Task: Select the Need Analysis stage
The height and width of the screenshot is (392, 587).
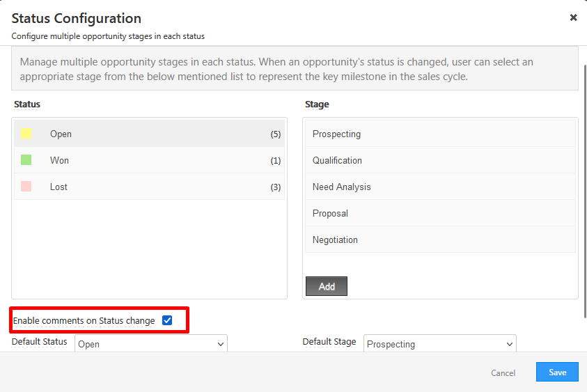Action: (440, 187)
